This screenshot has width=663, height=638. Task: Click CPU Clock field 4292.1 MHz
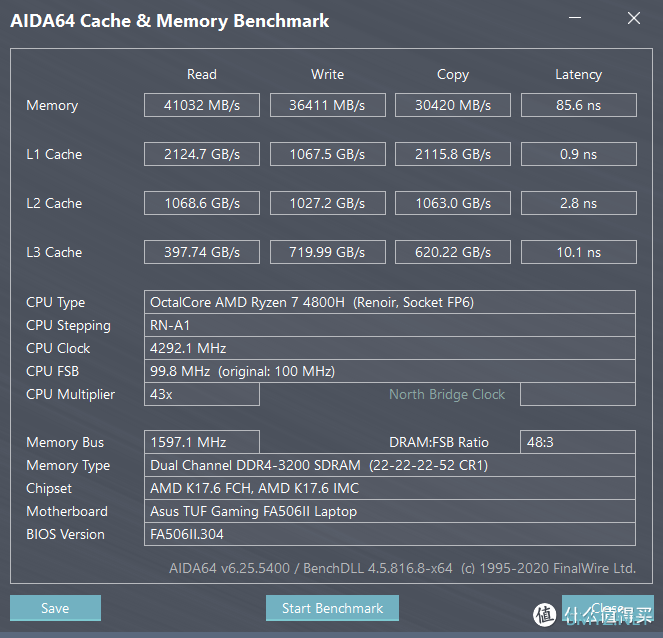389,348
